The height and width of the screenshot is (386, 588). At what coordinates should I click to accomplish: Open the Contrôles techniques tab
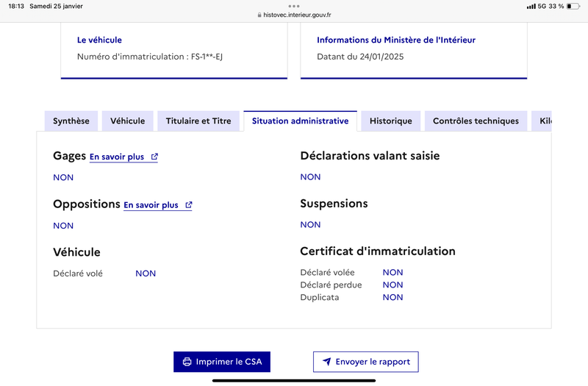click(476, 121)
